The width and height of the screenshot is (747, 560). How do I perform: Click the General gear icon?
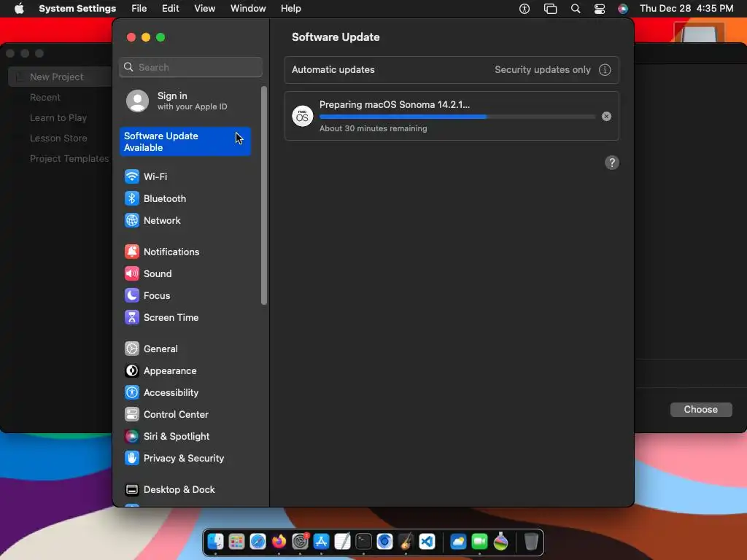[x=131, y=349]
